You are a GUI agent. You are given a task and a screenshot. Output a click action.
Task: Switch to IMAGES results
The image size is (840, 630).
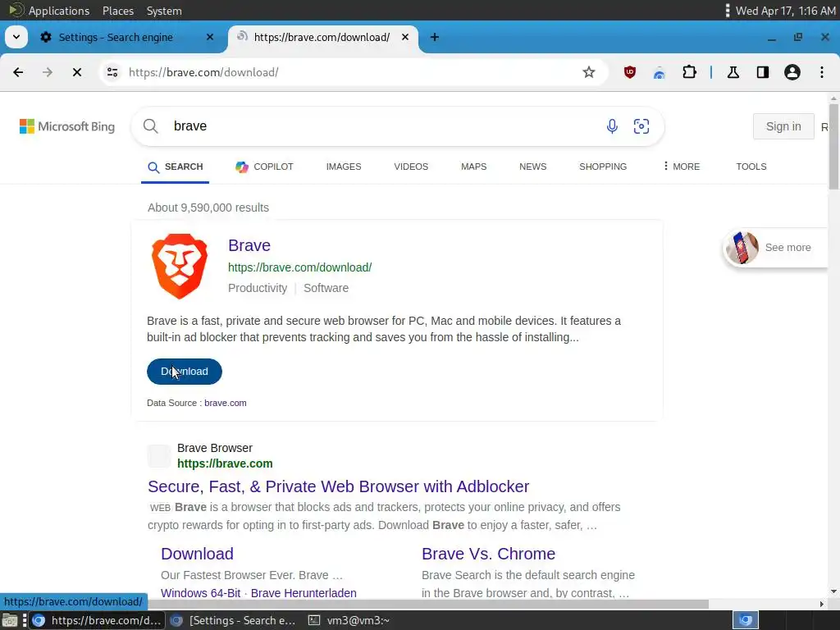344,167
